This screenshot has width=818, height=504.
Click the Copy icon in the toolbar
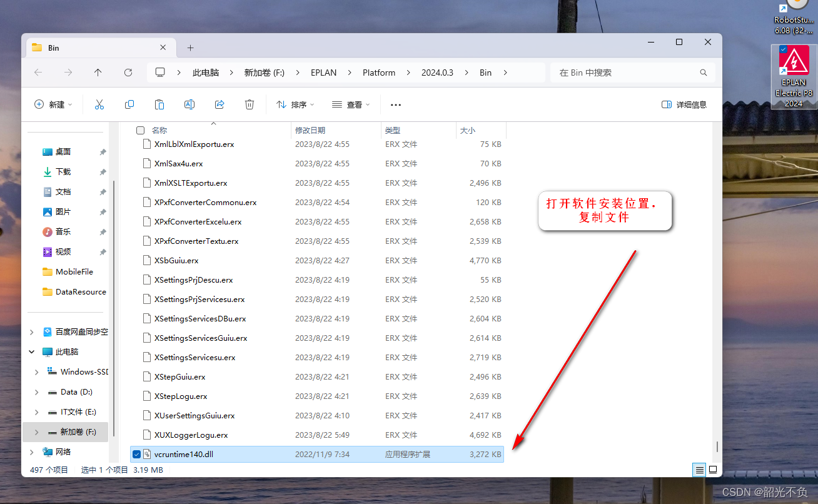(x=129, y=104)
